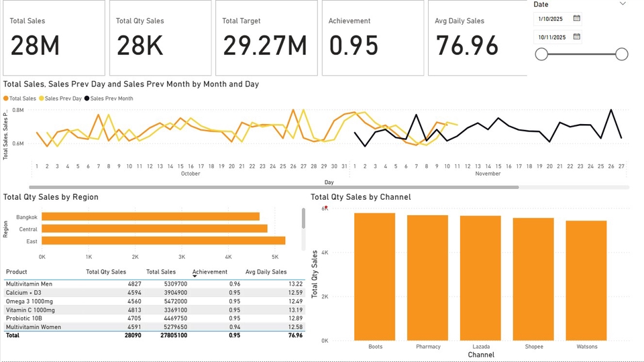Open the start date calendar picker
Screen dimensions: 644x362
coord(577,18)
